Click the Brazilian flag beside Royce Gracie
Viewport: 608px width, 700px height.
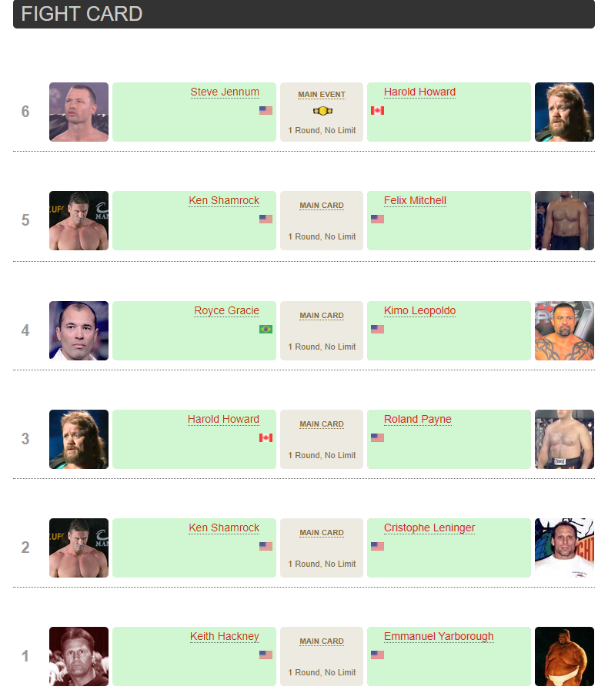pyautogui.click(x=266, y=330)
